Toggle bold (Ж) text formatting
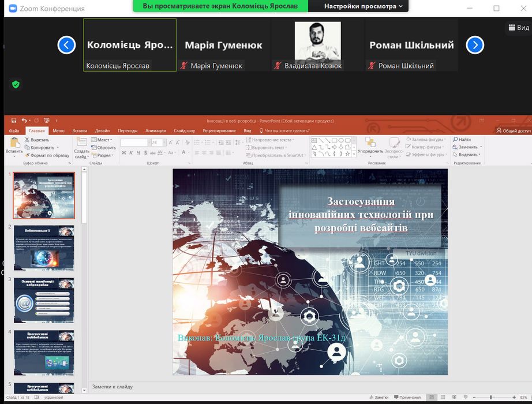This screenshot has width=532, height=404. click(x=123, y=153)
